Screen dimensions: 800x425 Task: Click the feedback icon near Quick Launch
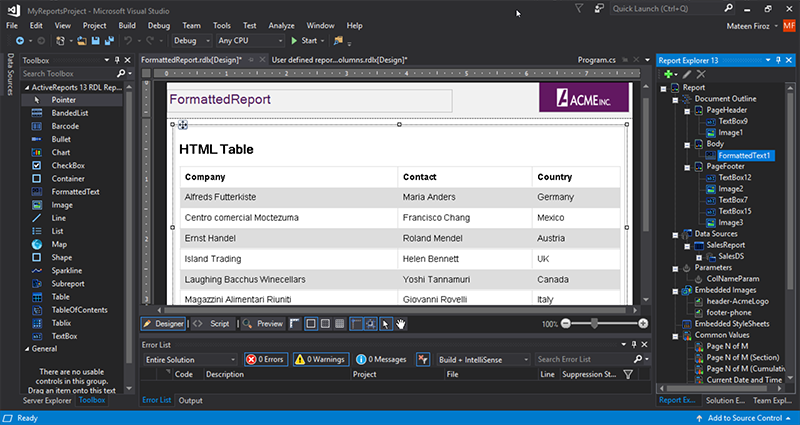pyautogui.click(x=599, y=9)
